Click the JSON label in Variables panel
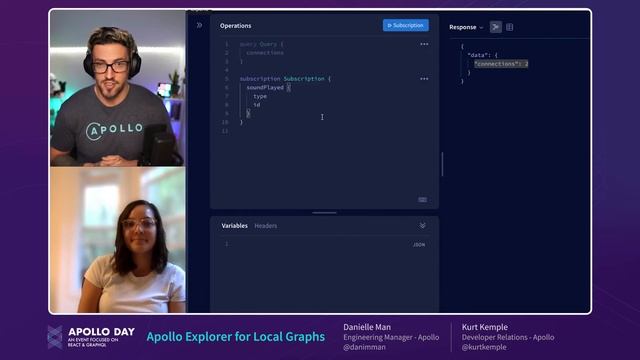 (419, 244)
